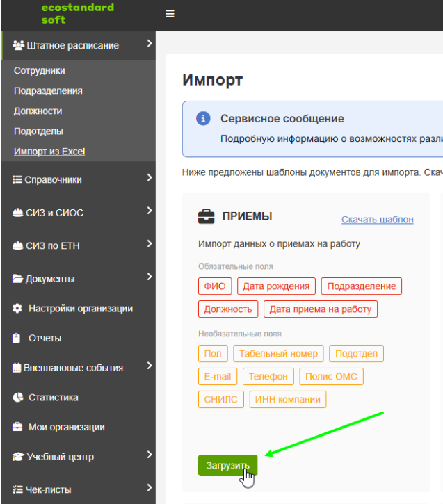Click the graduation cap icon beside Учебный центр
The width and height of the screenshot is (443, 504).
click(18, 457)
